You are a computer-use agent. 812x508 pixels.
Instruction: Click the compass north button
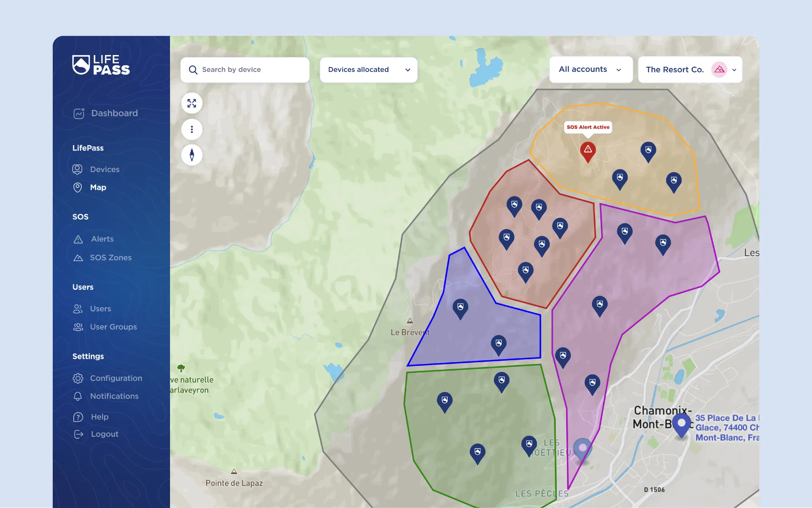[192, 155]
